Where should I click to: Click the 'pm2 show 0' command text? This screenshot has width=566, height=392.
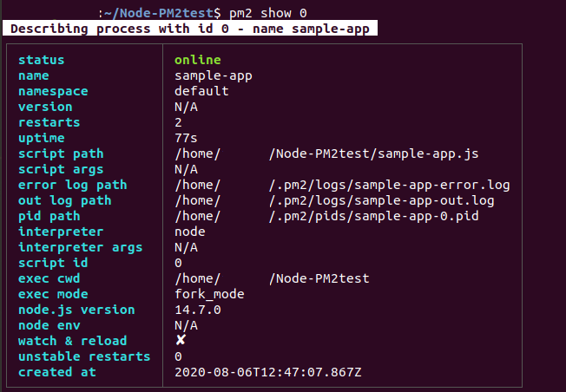pyautogui.click(x=268, y=13)
